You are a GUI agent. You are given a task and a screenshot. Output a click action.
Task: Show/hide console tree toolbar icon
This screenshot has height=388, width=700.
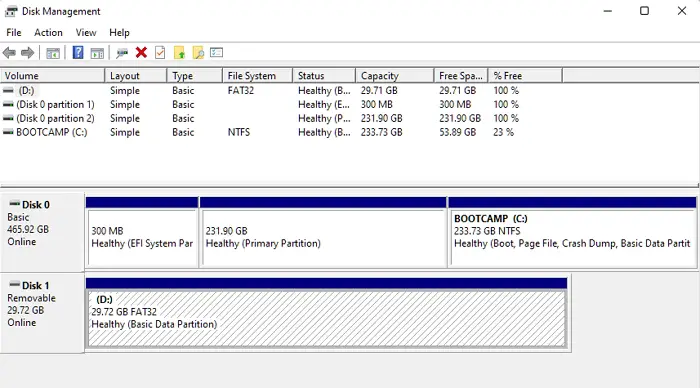point(53,53)
